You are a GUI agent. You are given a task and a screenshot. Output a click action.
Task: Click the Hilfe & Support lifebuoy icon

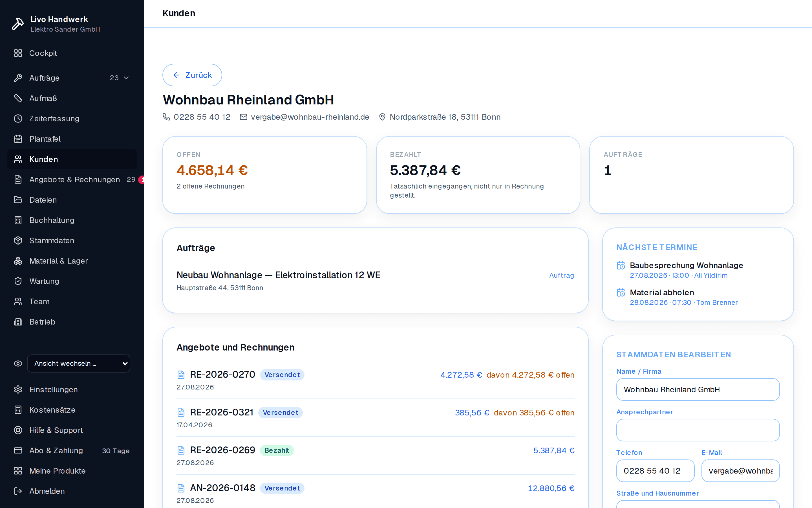click(18, 430)
